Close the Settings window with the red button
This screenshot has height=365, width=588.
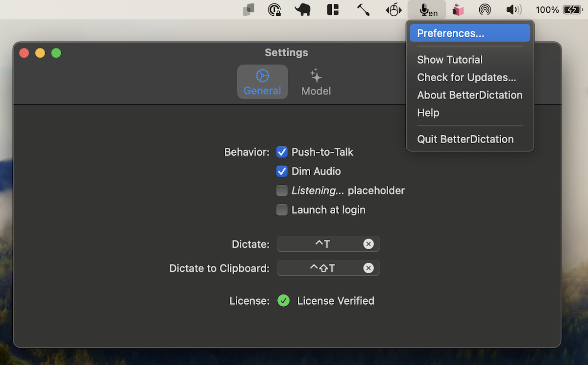tap(24, 53)
